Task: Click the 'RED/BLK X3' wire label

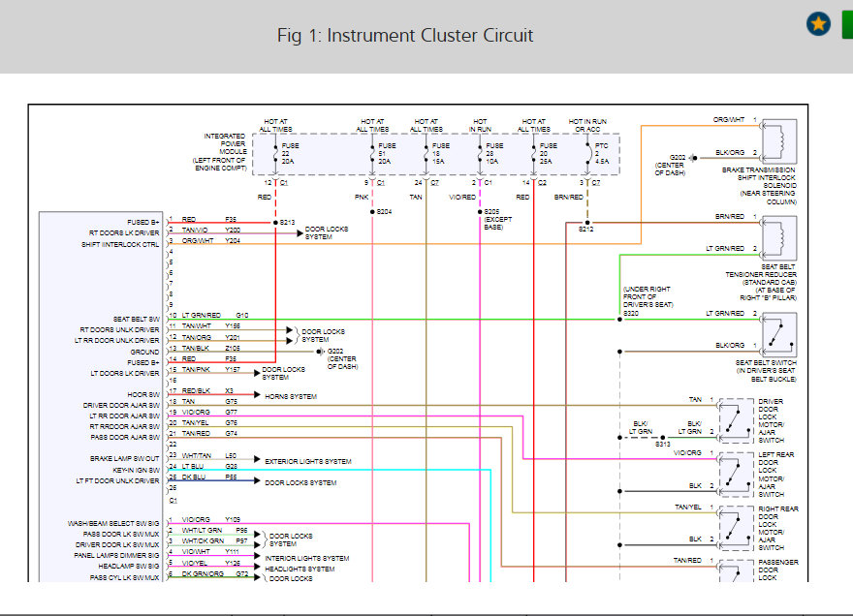Action: click(x=207, y=391)
